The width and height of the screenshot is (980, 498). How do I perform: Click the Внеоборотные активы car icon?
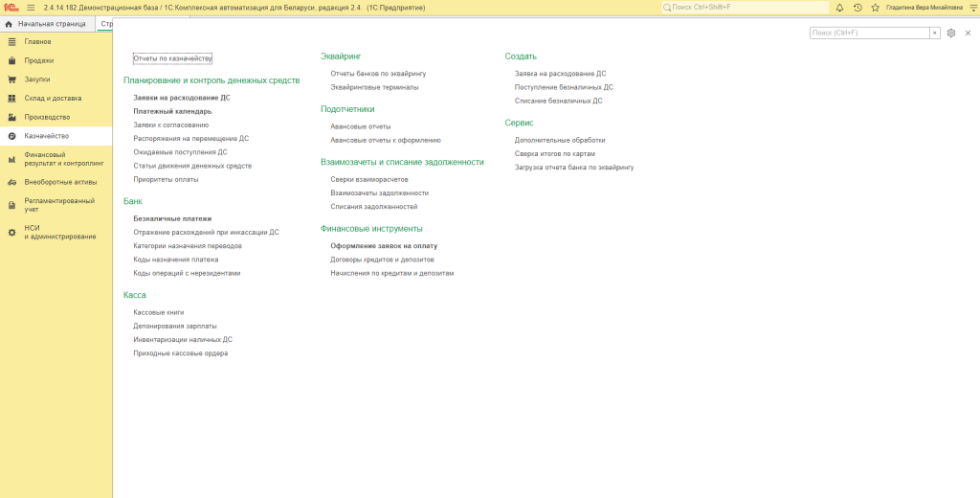coord(11,182)
